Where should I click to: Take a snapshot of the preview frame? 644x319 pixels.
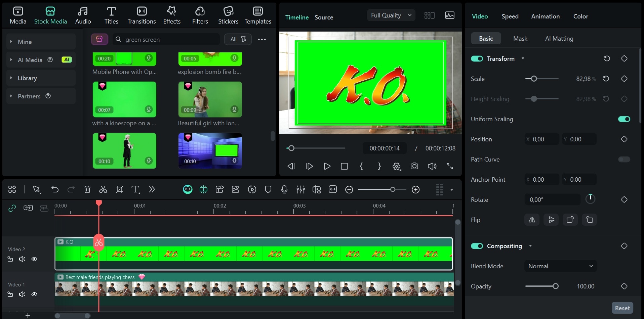pos(414,166)
